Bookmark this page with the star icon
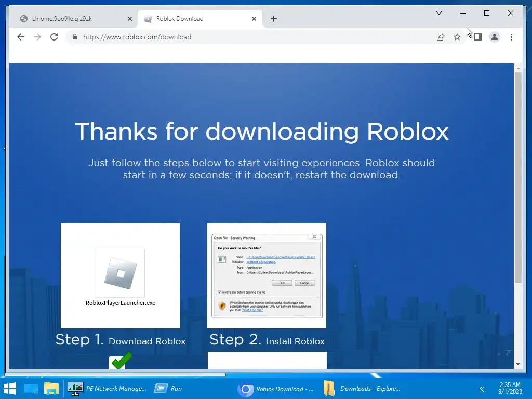532x399 pixels. pyautogui.click(x=457, y=37)
